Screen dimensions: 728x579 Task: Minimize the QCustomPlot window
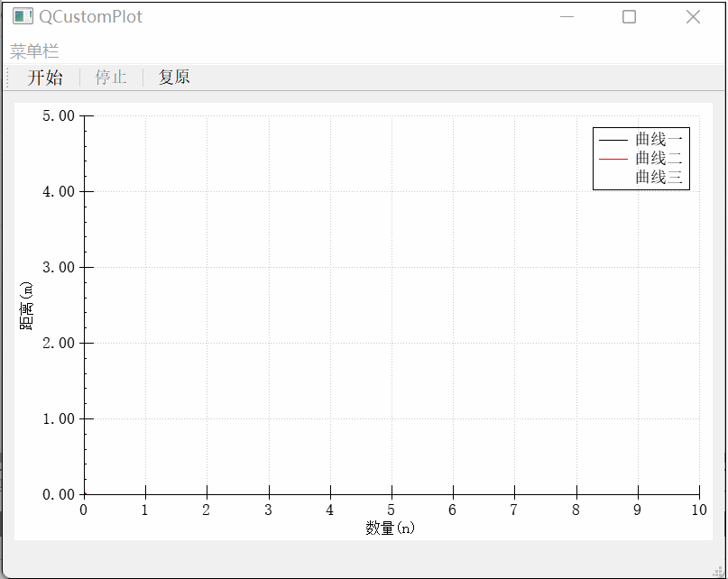coord(567,17)
